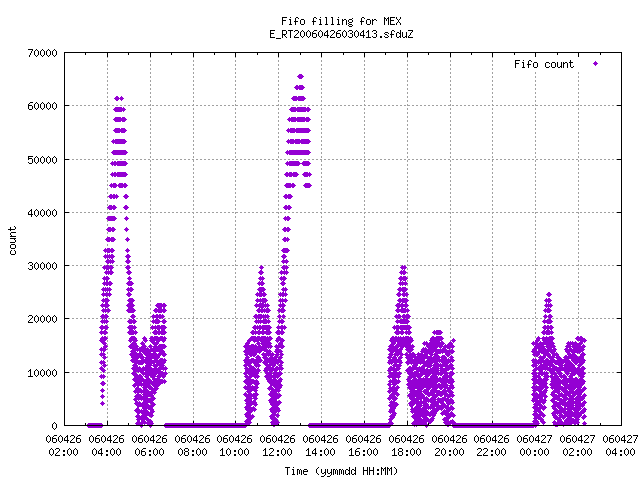The image size is (640, 480).
Task: Click the y-axis value 30000
Action: tap(42, 266)
